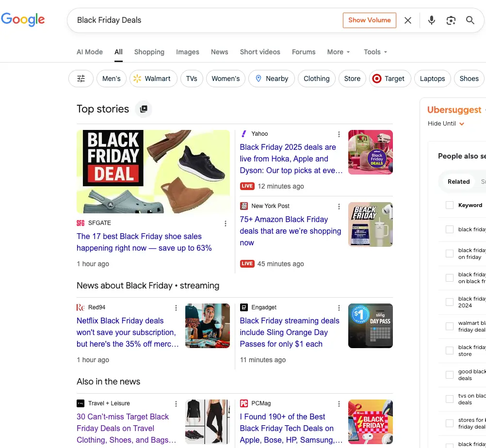
Task: Click the Google logo
Action: tap(23, 19)
